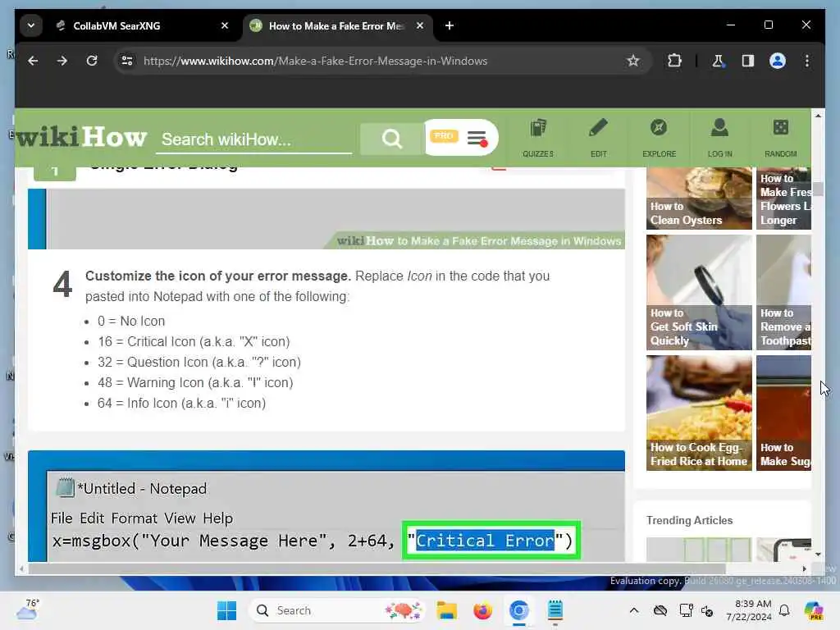
Task: Click the '0 = No Icon' list item
Action: click(x=131, y=321)
